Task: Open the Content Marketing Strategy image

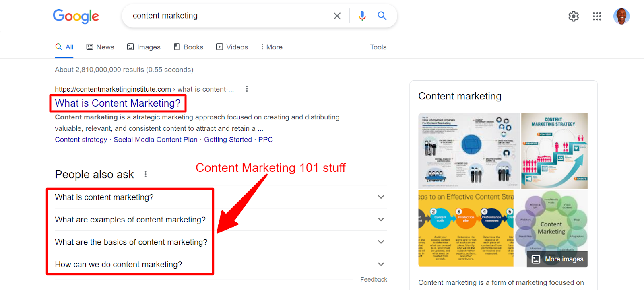Action: (x=554, y=151)
